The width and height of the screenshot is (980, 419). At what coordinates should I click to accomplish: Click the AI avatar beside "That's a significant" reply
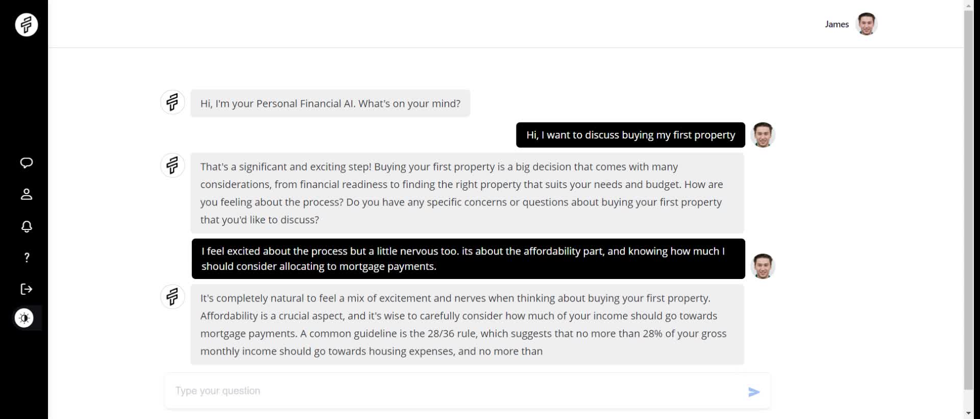point(173,166)
